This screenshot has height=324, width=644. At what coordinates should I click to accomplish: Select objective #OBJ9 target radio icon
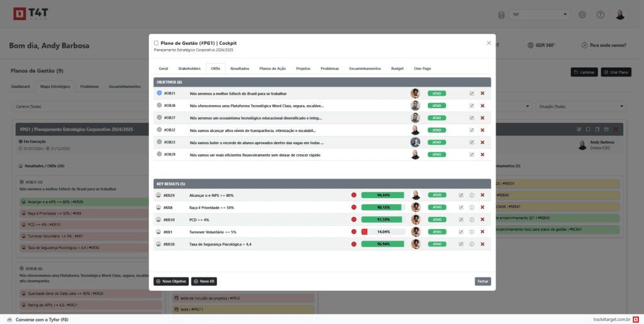pyautogui.click(x=159, y=154)
